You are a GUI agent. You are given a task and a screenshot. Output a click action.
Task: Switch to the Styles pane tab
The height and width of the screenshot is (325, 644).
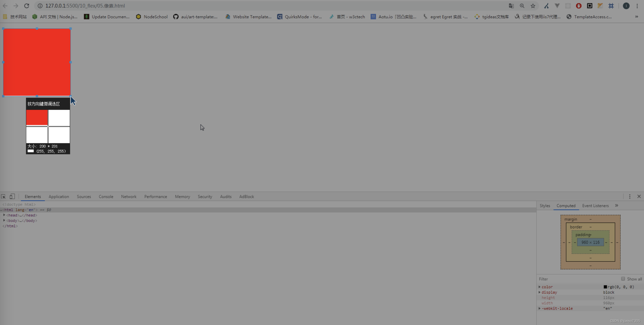(x=545, y=206)
